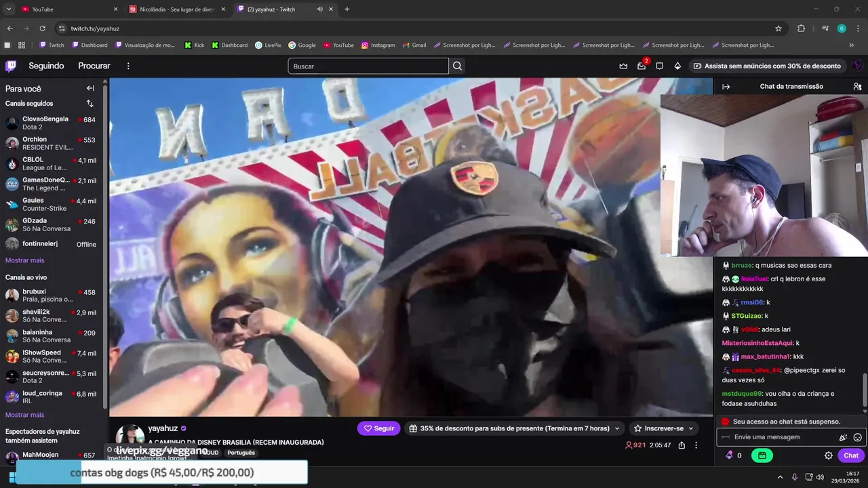Open the Get Bits diamond icon
The width and height of the screenshot is (868, 488).
point(677,66)
